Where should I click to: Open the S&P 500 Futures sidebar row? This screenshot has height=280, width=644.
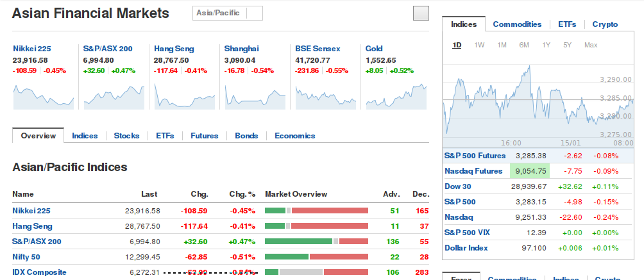click(538, 156)
